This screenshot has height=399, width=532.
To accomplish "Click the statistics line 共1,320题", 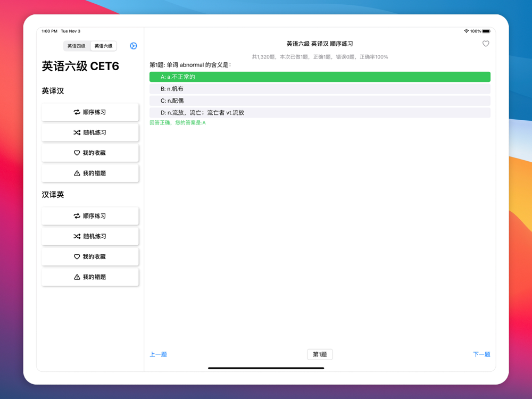I will coord(320,57).
